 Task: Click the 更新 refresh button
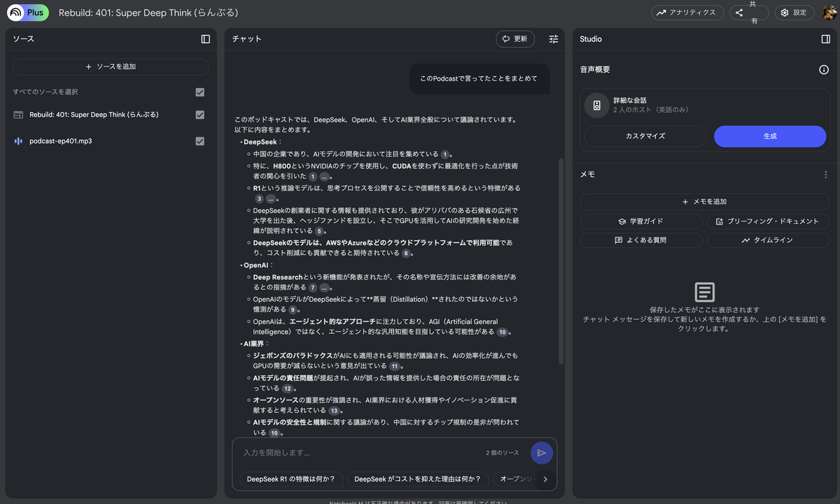pyautogui.click(x=515, y=39)
